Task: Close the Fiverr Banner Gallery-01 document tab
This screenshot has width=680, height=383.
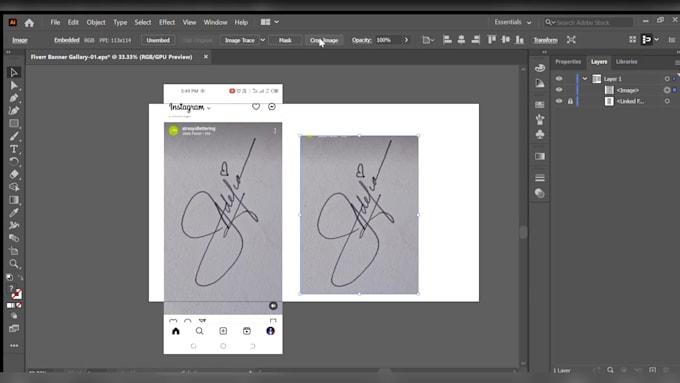Action: click(x=206, y=57)
